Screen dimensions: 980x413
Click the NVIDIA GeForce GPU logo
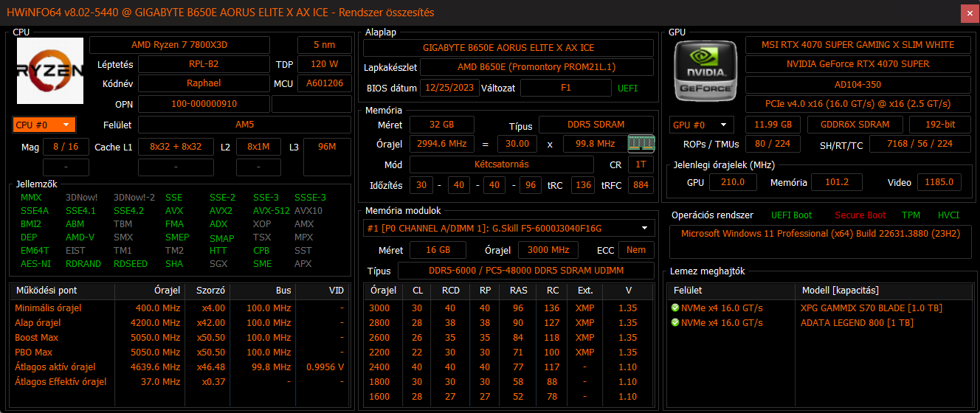click(x=705, y=71)
